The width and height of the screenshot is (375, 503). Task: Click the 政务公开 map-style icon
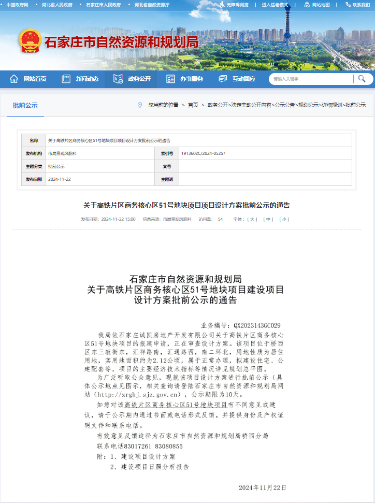point(118,79)
